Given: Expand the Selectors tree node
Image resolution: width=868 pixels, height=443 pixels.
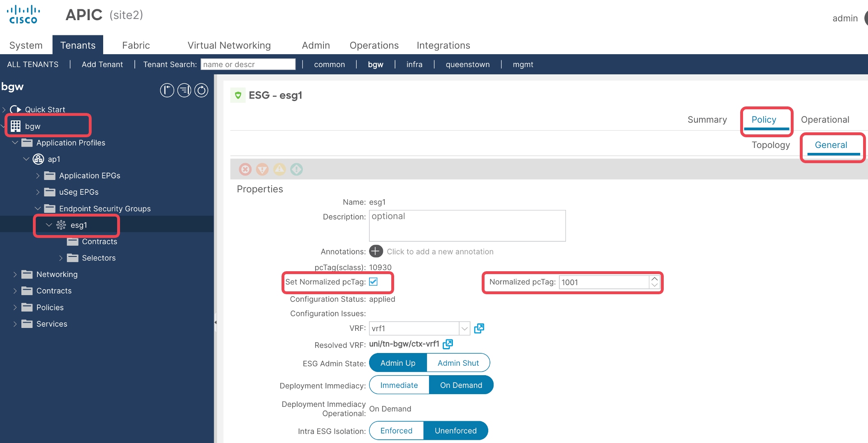Looking at the screenshot, I should tap(61, 258).
